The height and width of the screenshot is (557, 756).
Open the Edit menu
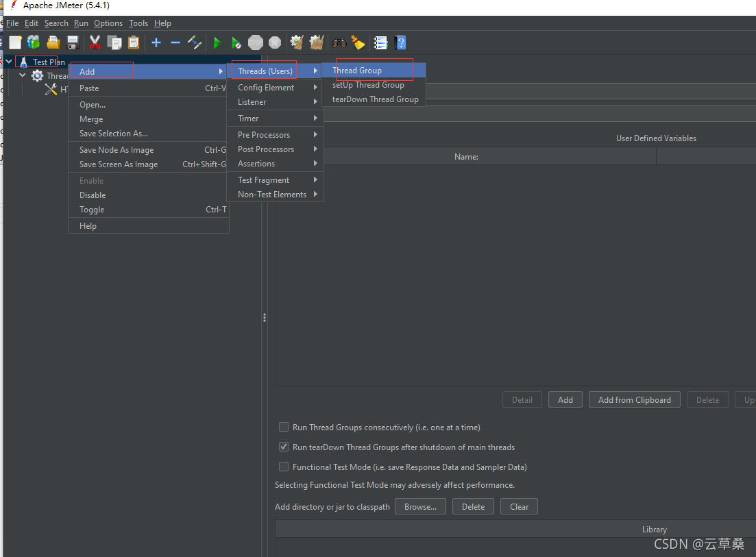click(x=32, y=23)
